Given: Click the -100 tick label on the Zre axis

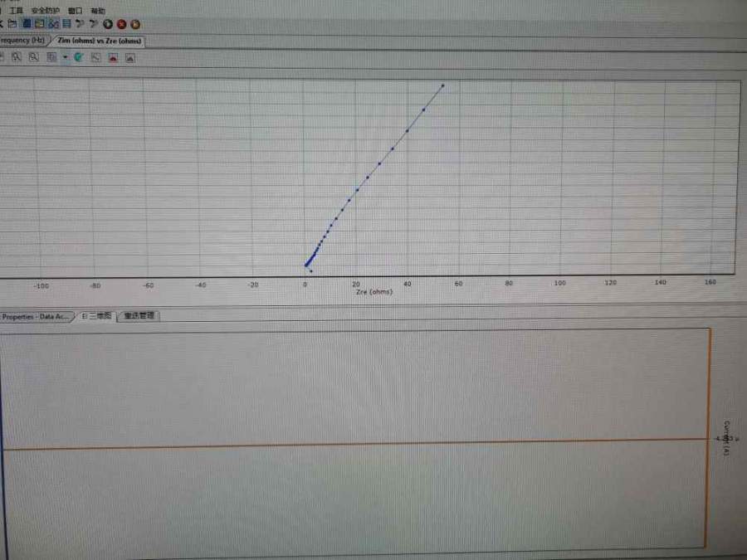Looking at the screenshot, I should pos(41,286).
